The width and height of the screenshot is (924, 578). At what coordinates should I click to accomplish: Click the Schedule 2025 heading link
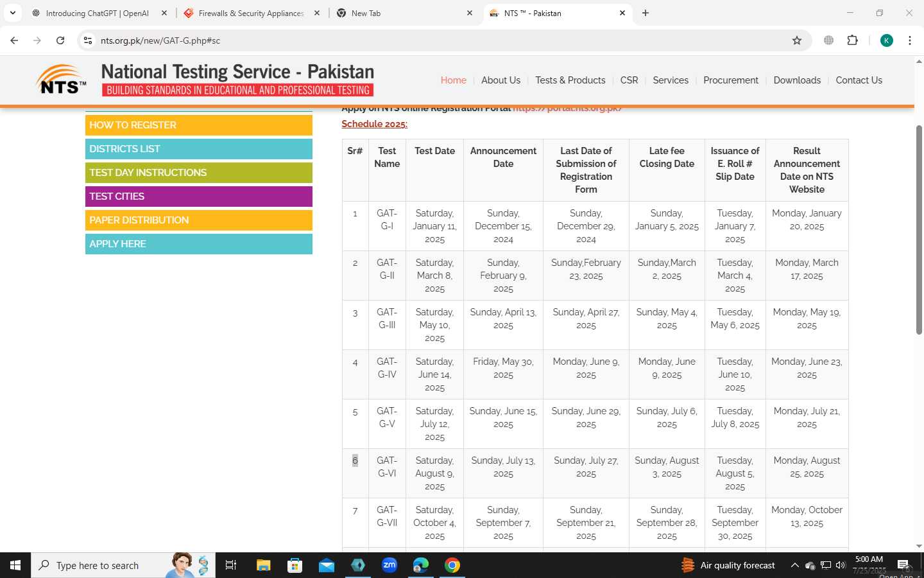point(374,124)
